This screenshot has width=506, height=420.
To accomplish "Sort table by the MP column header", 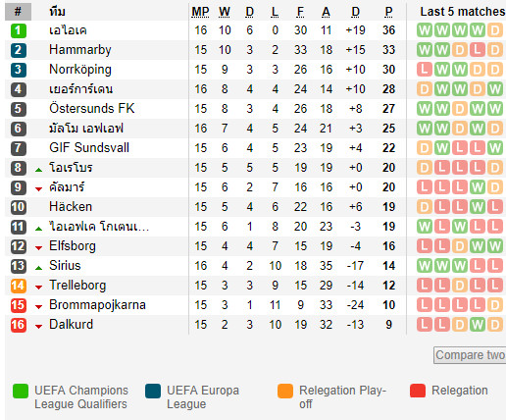I will (200, 12).
